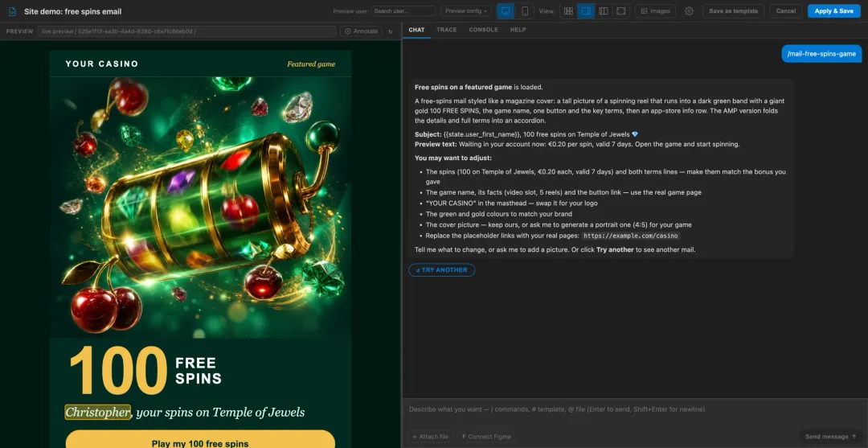Select the fullscreen preview view icon
Viewport: 868px width, 448px height.
click(x=621, y=11)
